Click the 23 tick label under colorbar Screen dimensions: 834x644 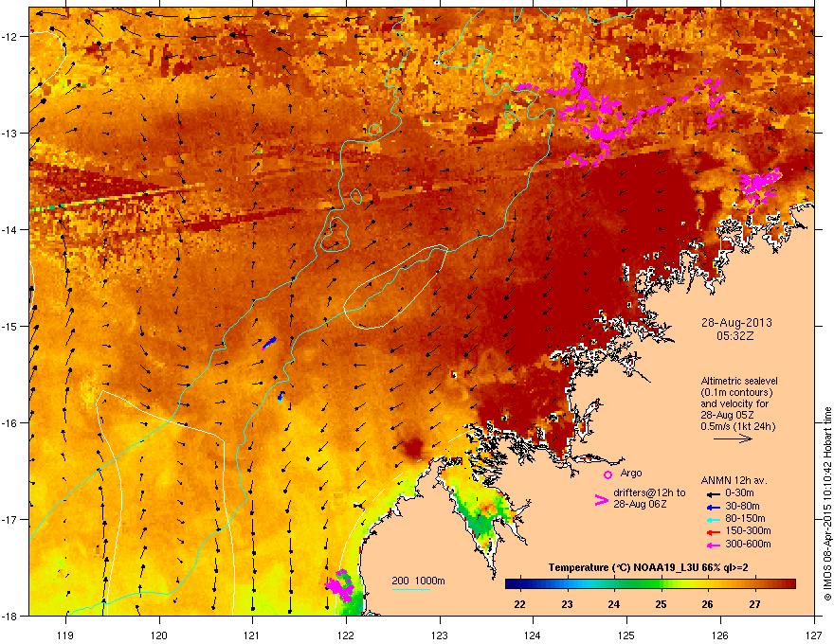pos(567,604)
